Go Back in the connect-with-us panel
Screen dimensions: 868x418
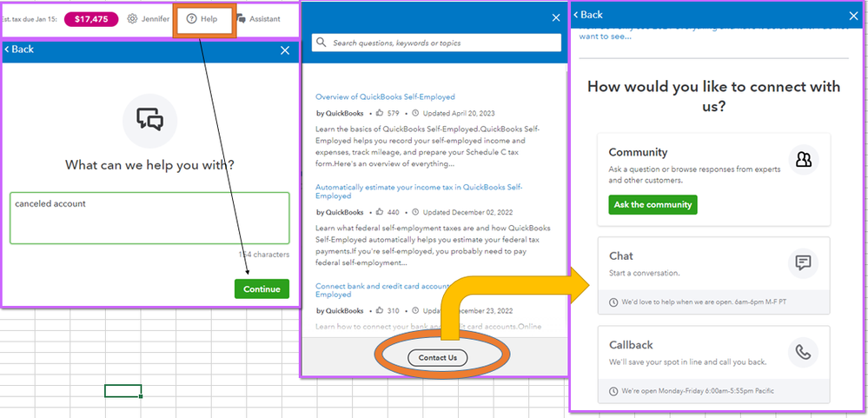click(x=588, y=15)
